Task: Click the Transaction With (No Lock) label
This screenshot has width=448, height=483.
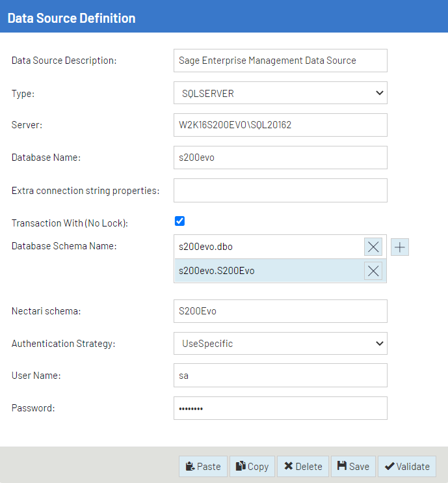Action: click(x=70, y=223)
